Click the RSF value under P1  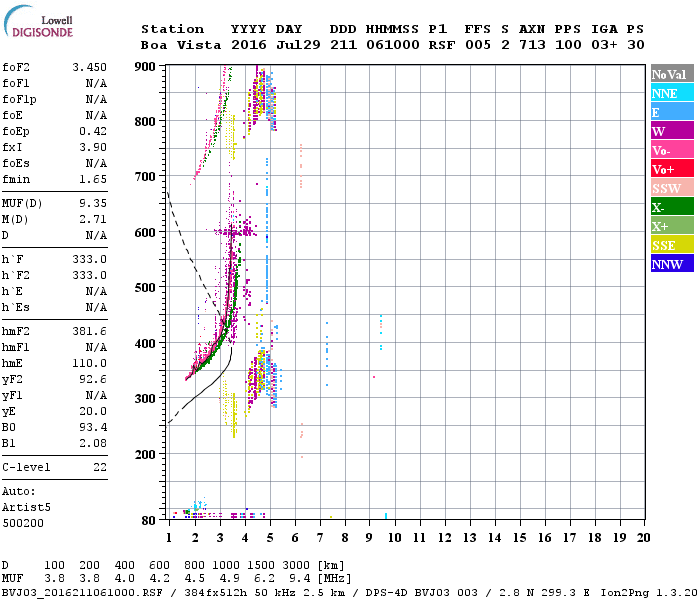tap(442, 45)
